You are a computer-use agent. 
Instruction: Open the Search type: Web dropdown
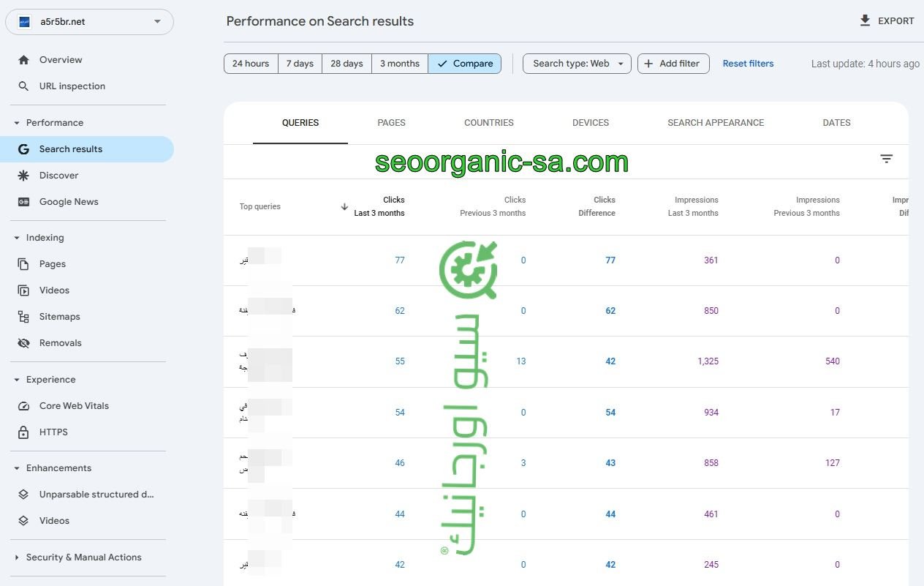577,64
